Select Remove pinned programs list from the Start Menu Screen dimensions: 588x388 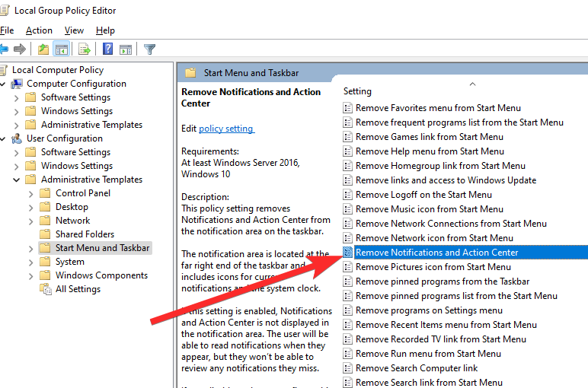coord(456,296)
